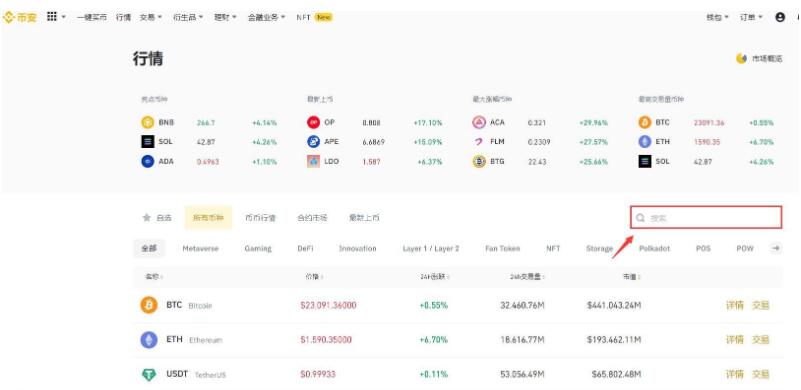801x390 pixels.
Task: Expand the 金融业务 dropdown
Action: 267,17
